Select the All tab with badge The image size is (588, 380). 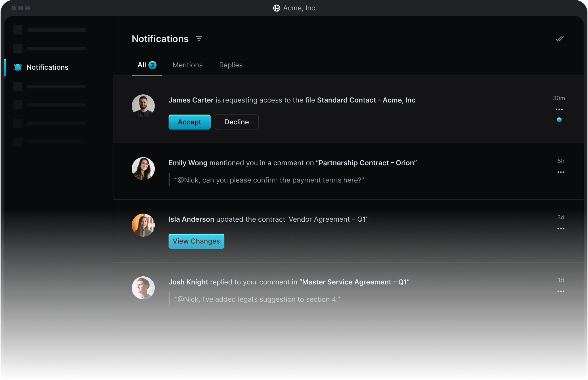tap(146, 65)
